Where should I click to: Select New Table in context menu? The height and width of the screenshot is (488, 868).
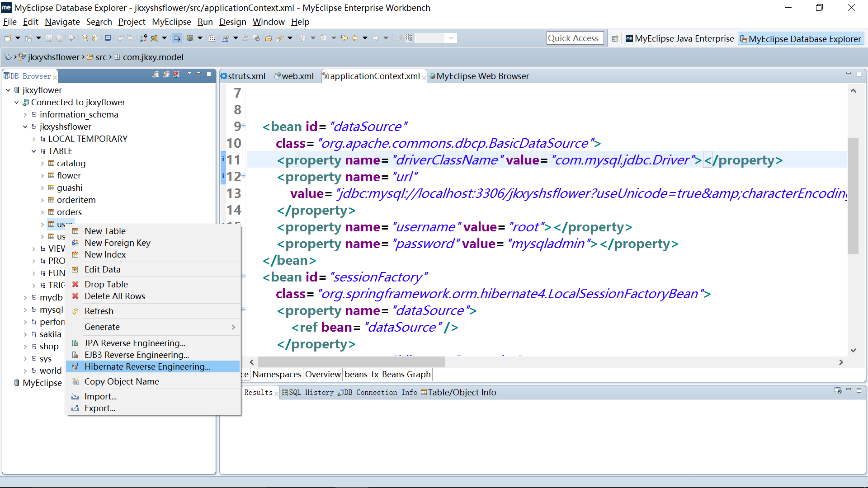tap(153, 231)
